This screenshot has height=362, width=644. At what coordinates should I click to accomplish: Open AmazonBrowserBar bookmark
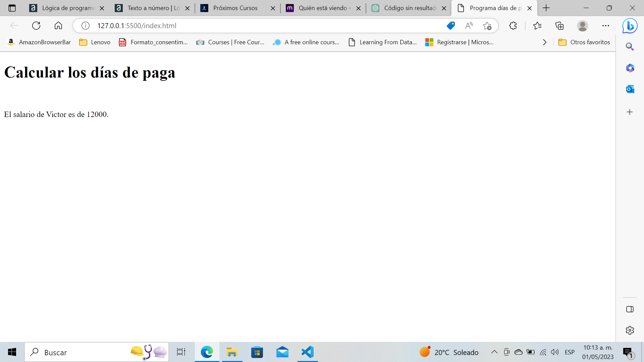pos(39,42)
